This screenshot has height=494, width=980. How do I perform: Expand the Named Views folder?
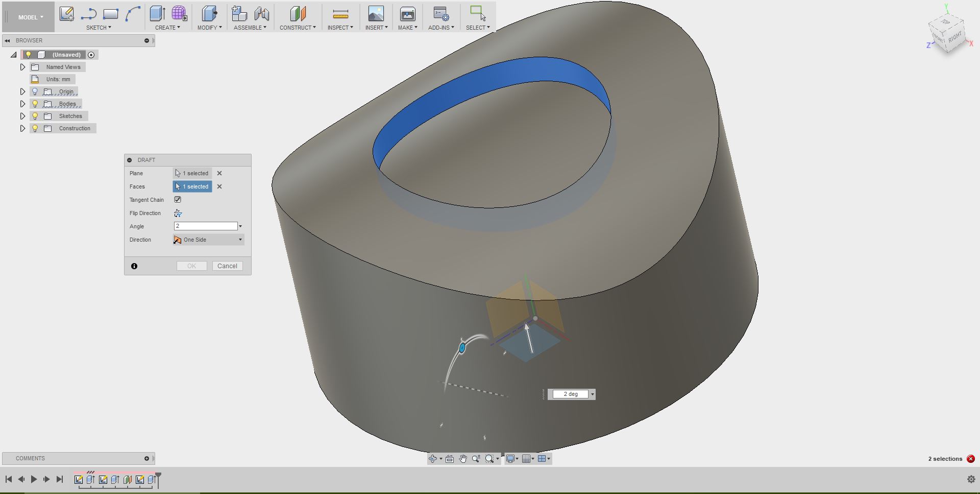click(22, 66)
